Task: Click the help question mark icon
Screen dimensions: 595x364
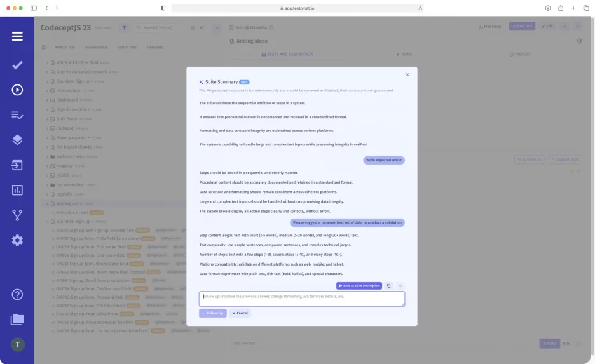Action: tap(17, 294)
